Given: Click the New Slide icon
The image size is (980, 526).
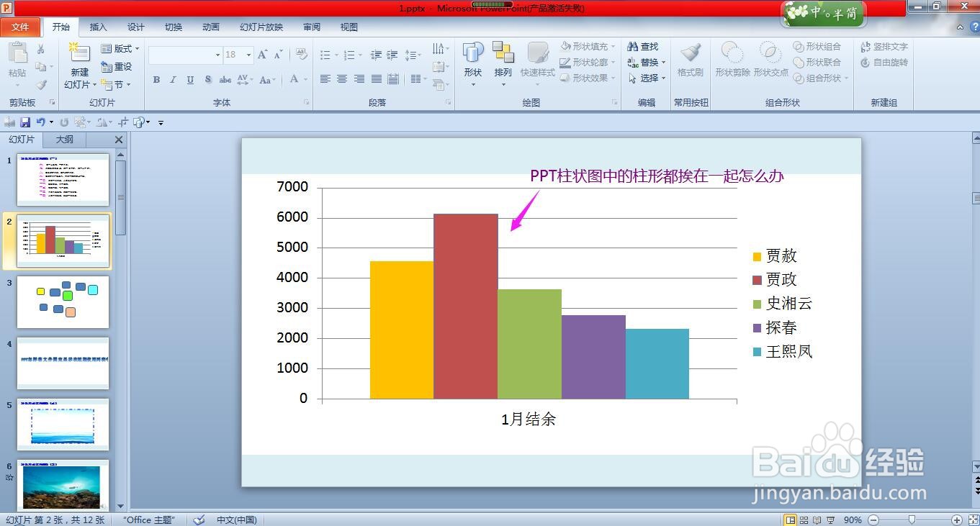Looking at the screenshot, I should pos(79,53).
